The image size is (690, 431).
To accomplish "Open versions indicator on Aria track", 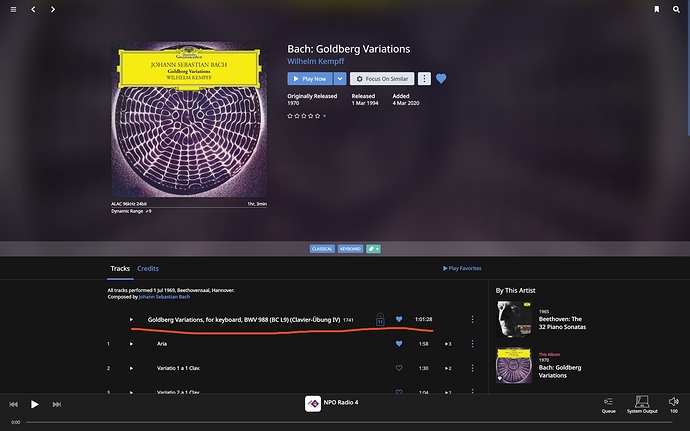I will click(448, 344).
